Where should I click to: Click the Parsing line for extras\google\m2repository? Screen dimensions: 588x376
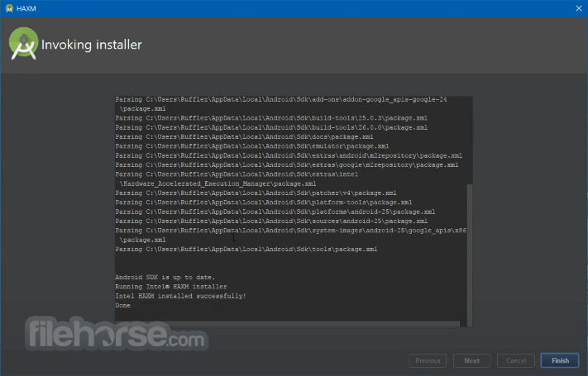coord(287,165)
